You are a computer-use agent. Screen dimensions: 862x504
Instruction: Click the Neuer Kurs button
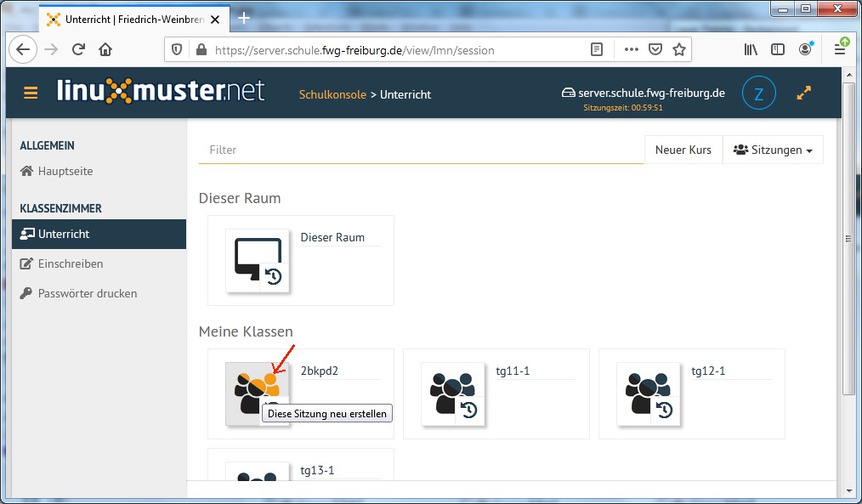(x=683, y=150)
